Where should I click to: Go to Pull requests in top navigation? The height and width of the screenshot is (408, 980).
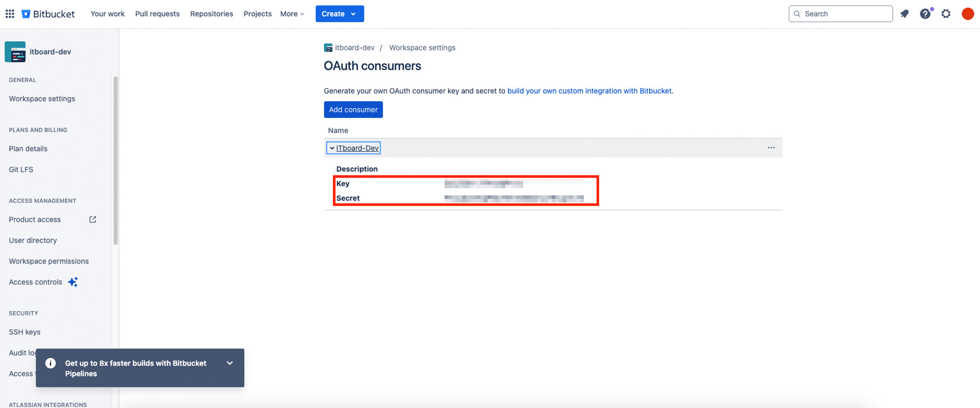[x=157, y=14]
